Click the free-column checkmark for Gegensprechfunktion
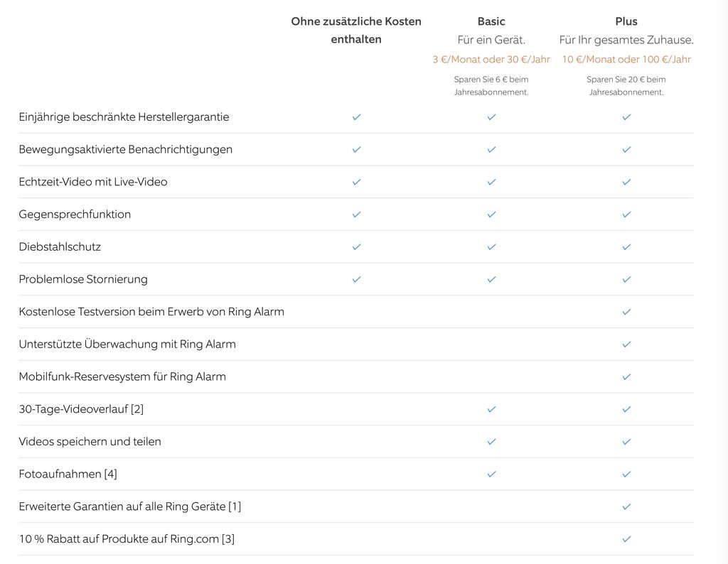 (x=356, y=214)
